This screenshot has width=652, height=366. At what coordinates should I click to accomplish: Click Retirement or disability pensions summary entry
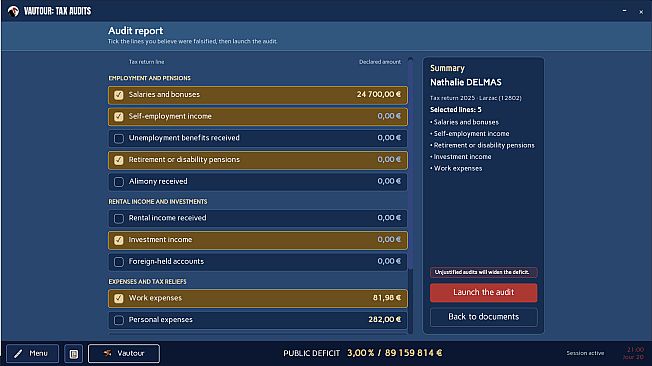tap(484, 146)
